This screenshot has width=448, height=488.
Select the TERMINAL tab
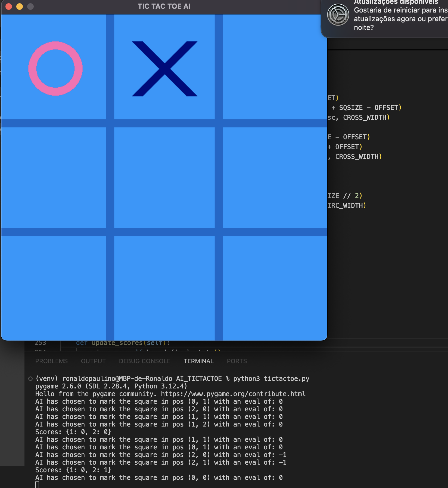pos(199,361)
